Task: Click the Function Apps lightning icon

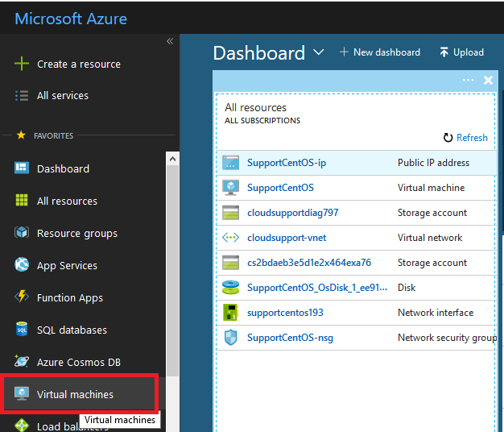Action: (x=22, y=297)
